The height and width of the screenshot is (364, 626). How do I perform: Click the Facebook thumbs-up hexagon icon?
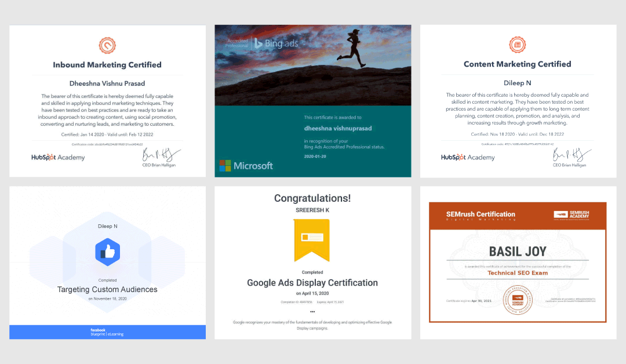point(107,252)
